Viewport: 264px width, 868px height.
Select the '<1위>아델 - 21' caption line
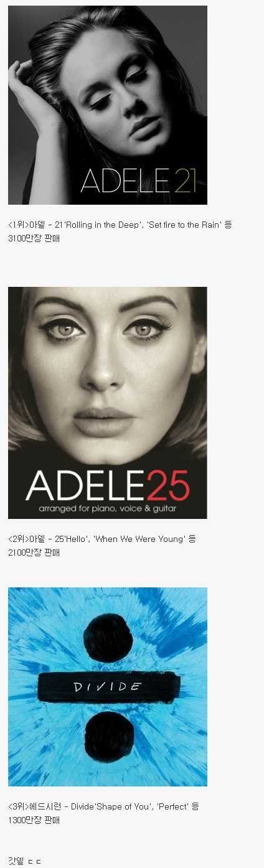click(120, 225)
